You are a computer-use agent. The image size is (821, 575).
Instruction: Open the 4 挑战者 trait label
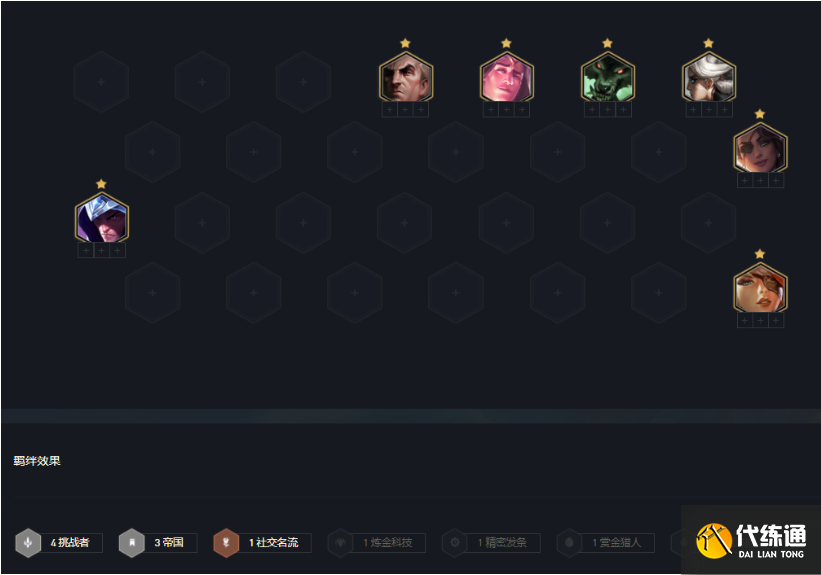[x=70, y=543]
